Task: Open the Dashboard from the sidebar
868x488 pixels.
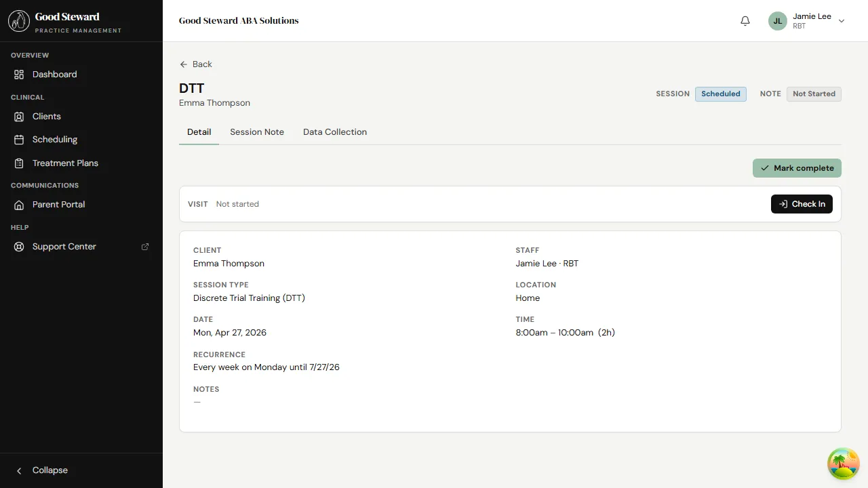Action: click(x=54, y=74)
